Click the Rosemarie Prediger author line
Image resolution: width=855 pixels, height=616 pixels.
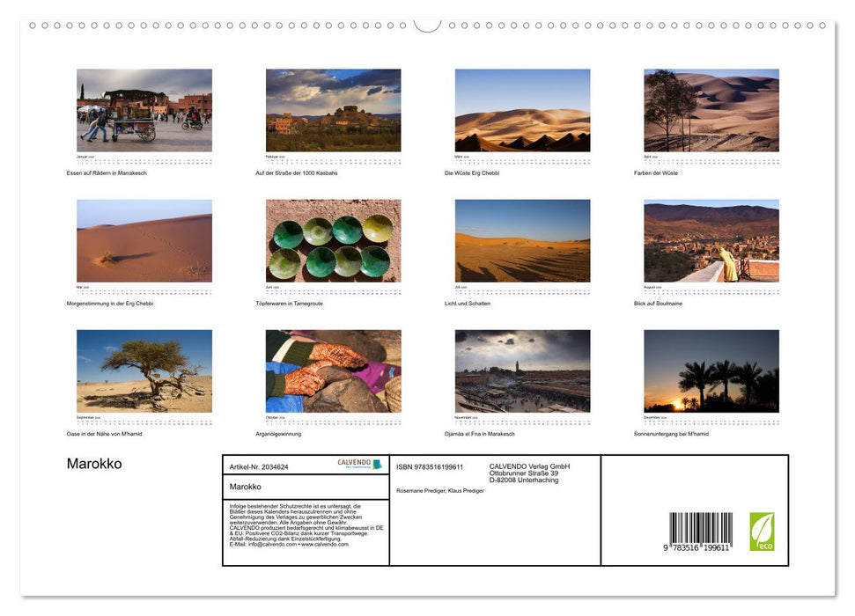click(440, 488)
